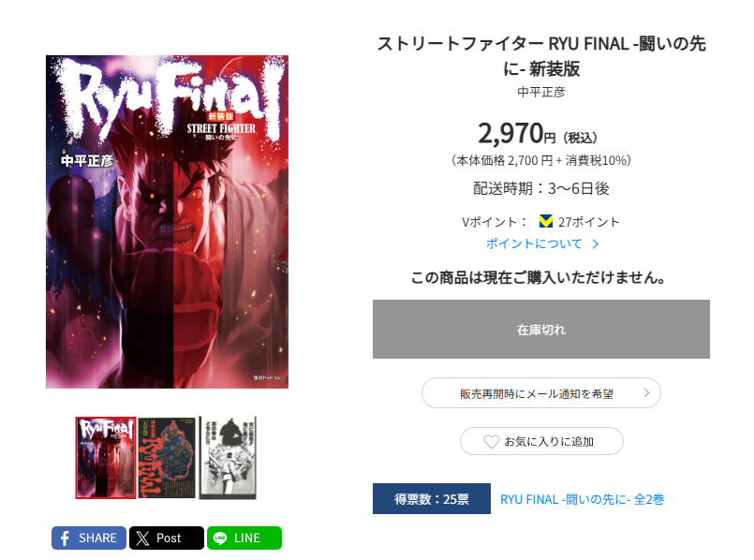
Task: Open the main Ryu Final cover image
Action: pyautogui.click(x=167, y=222)
